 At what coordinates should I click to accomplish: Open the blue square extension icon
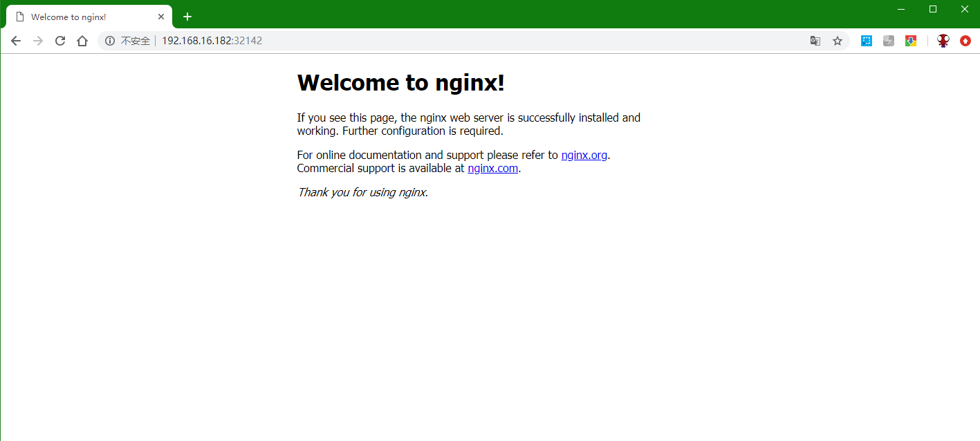(867, 41)
